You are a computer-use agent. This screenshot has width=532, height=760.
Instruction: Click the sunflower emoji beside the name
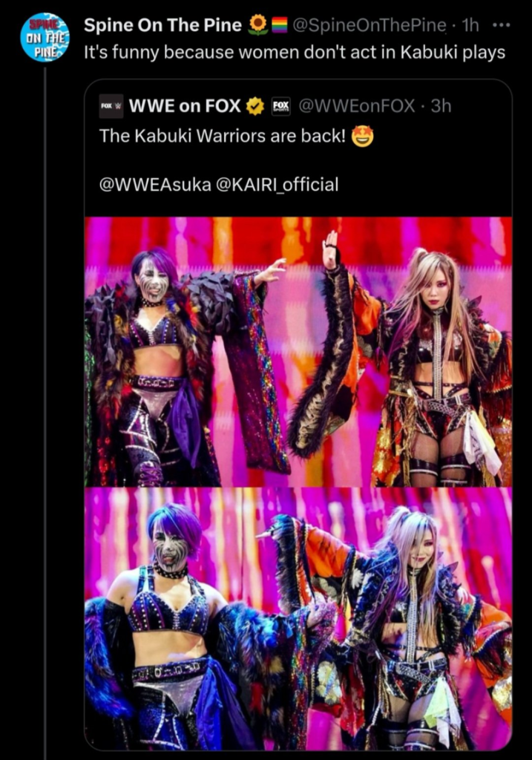pyautogui.click(x=259, y=24)
